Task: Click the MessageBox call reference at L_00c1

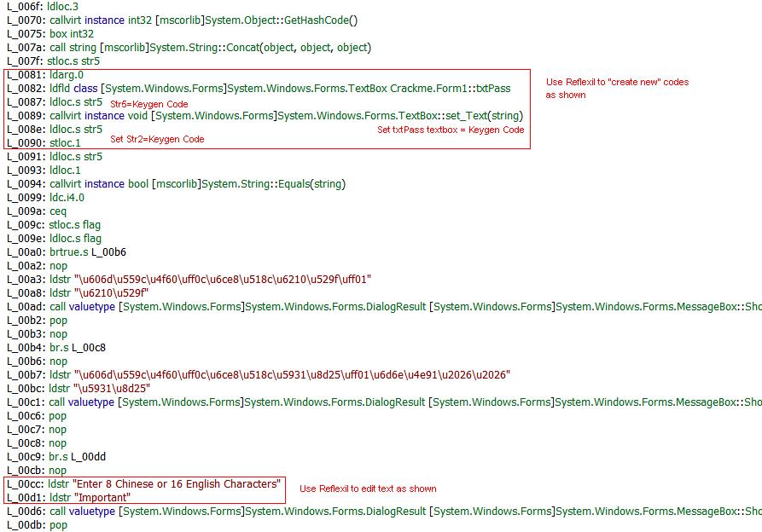Action: (658, 402)
